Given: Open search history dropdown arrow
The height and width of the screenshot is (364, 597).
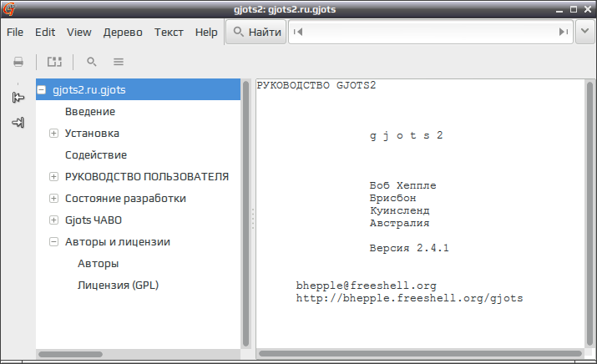Looking at the screenshot, I should click(x=584, y=32).
